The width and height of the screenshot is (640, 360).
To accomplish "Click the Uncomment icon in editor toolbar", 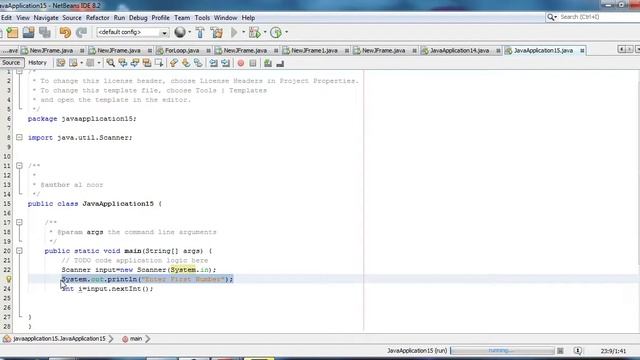I will point(280,63).
